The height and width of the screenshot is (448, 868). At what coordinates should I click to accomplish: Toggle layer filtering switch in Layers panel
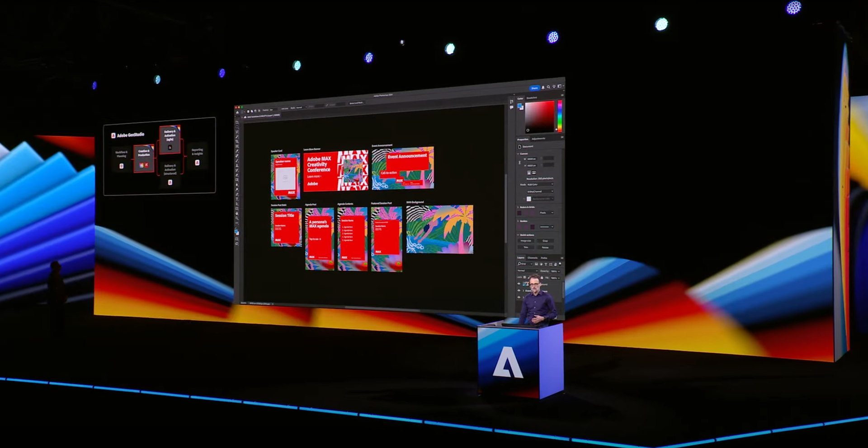click(x=560, y=263)
